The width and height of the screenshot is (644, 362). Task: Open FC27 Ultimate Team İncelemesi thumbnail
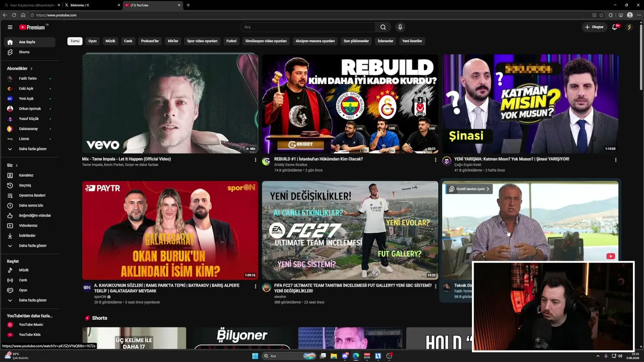(x=350, y=230)
